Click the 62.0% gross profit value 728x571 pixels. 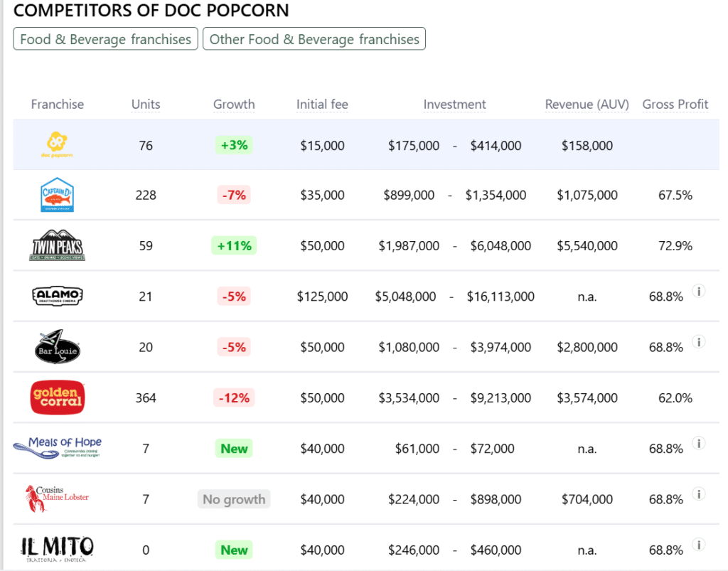[675, 397]
